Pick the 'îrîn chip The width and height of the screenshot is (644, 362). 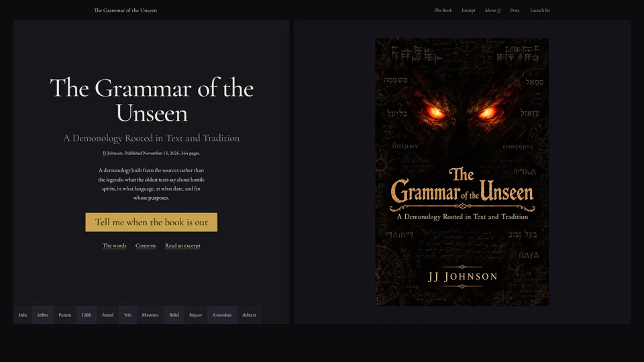click(127, 315)
